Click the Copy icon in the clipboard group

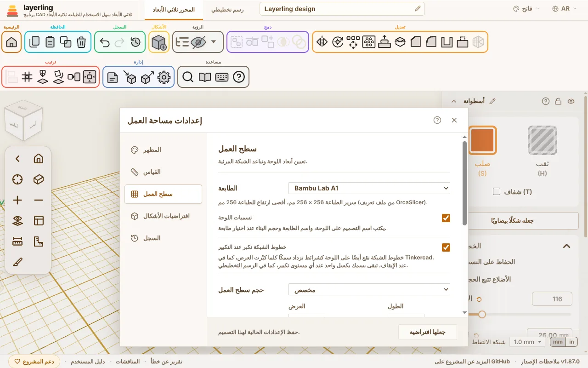coord(34,42)
